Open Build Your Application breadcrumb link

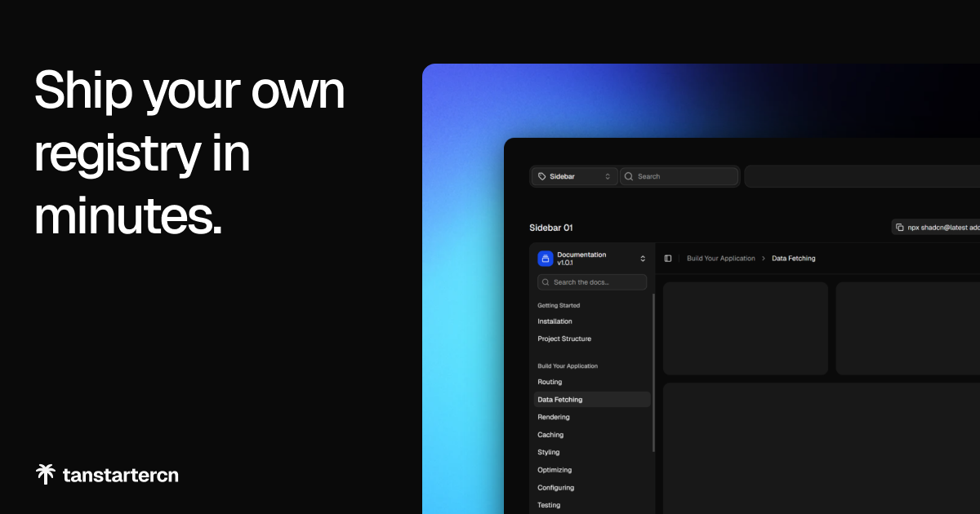[721, 259]
